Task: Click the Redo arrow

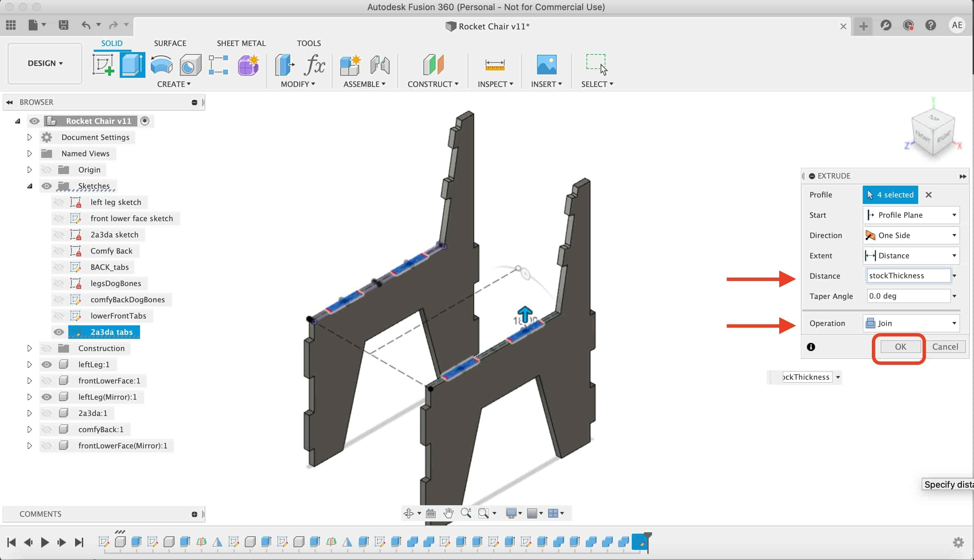Action: click(113, 25)
